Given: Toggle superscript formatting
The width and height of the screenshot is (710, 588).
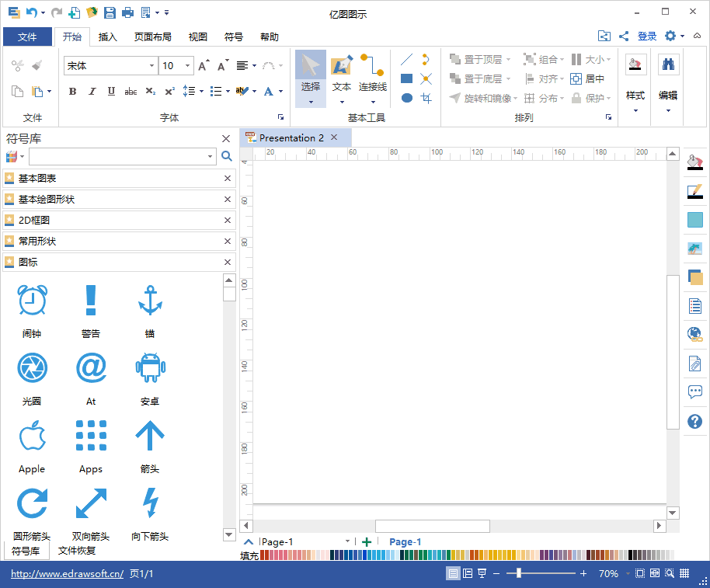Looking at the screenshot, I should click(x=170, y=92).
